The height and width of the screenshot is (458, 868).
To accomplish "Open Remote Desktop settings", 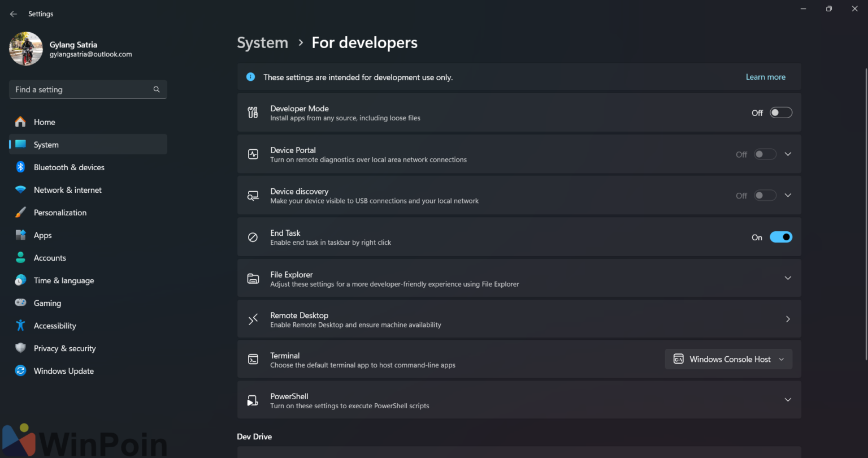I will pyautogui.click(x=788, y=318).
